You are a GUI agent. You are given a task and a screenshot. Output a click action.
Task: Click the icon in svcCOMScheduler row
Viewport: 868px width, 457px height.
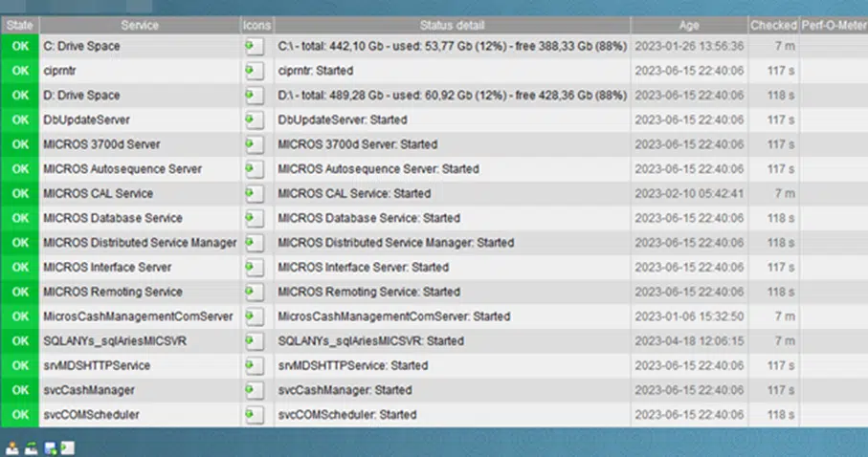(254, 415)
